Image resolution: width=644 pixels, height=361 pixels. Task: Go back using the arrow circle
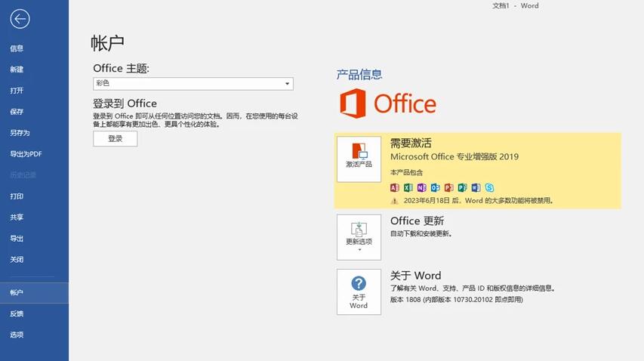(20, 19)
